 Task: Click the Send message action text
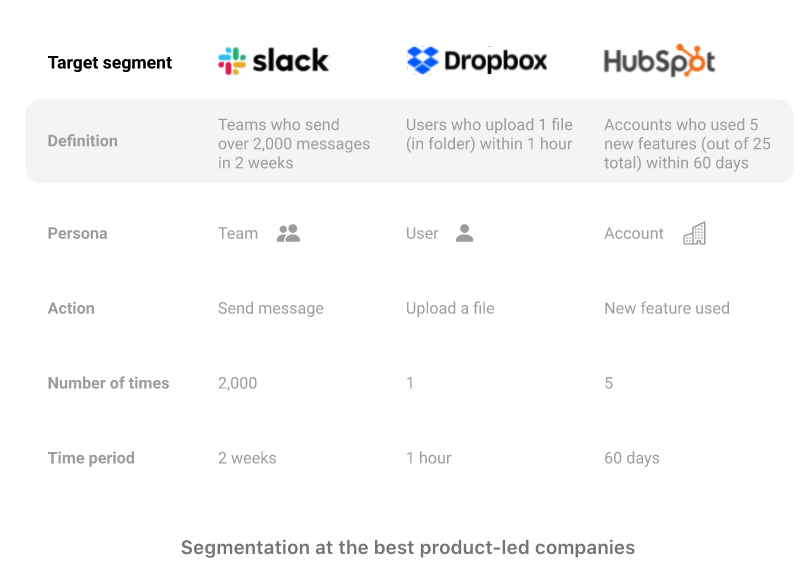pyautogui.click(x=271, y=308)
